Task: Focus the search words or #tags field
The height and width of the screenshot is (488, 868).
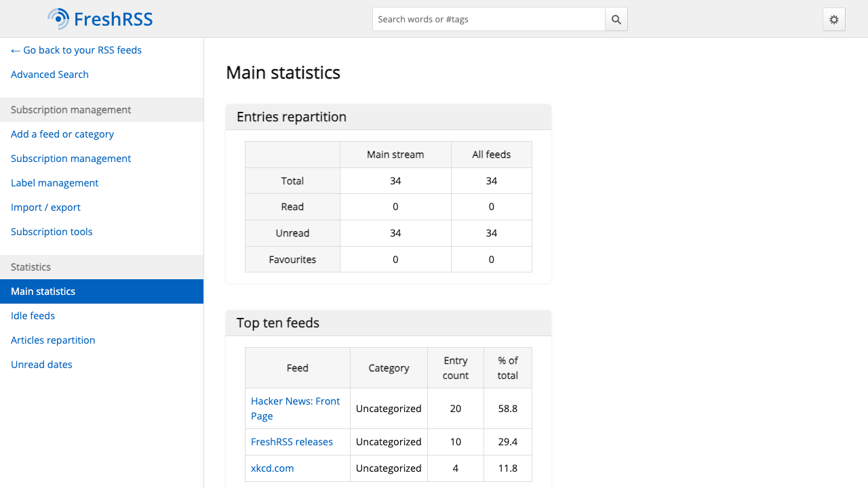Action: click(489, 19)
